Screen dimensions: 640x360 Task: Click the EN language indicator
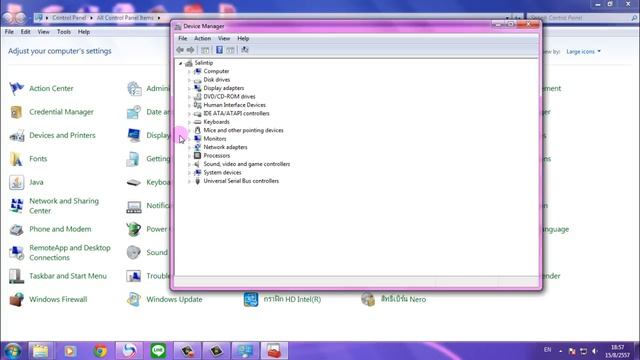pos(547,350)
